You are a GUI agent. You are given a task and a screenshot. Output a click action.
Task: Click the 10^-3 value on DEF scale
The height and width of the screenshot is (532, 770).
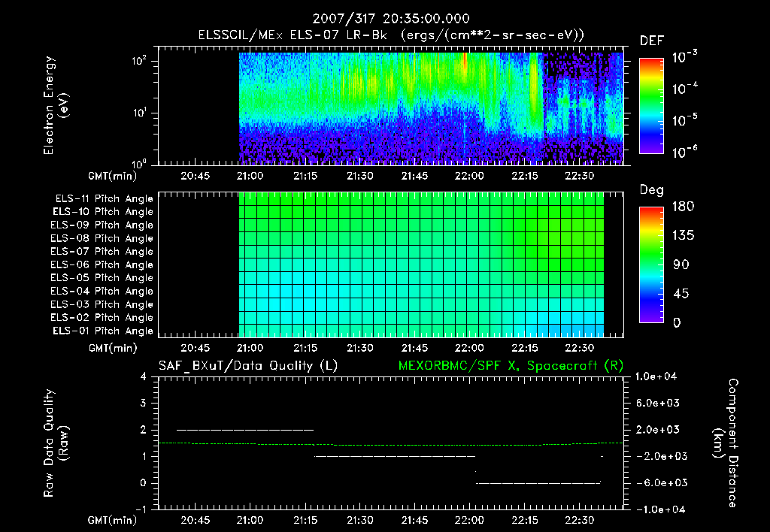pyautogui.click(x=684, y=56)
